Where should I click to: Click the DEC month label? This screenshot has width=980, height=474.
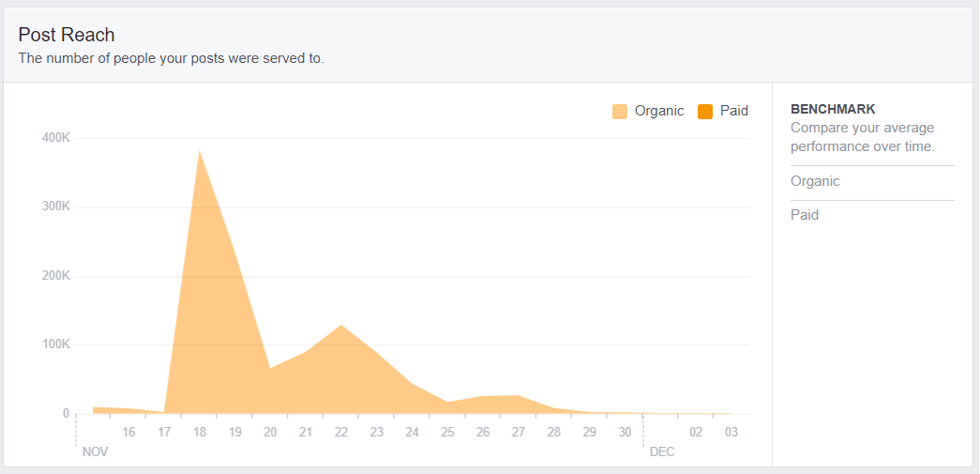662,452
